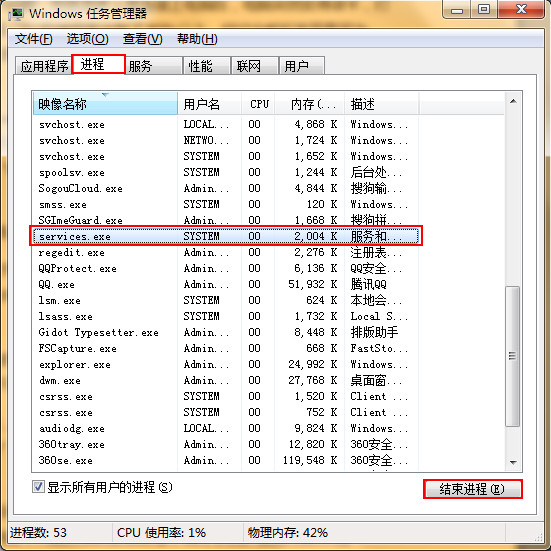Click the scrollbar up arrow
The height and width of the screenshot is (551, 551).
(x=513, y=102)
